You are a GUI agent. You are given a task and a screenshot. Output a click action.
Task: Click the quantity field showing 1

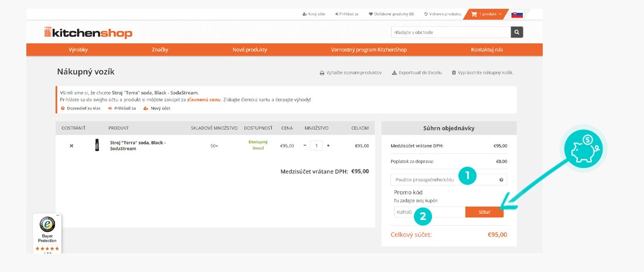pos(316,146)
